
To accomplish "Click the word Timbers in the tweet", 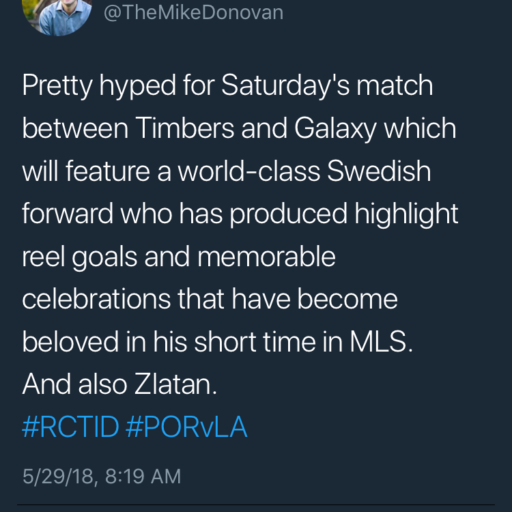I will [x=185, y=128].
